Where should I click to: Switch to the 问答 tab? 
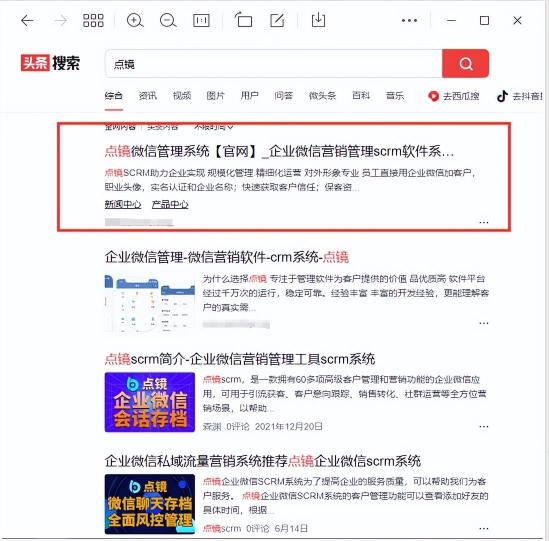click(x=283, y=96)
